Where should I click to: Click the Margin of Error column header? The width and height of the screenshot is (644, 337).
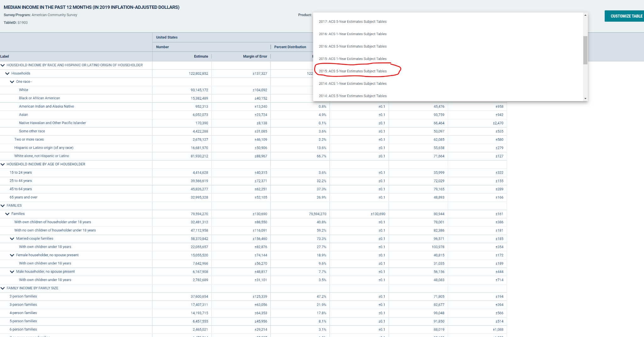tap(255, 57)
